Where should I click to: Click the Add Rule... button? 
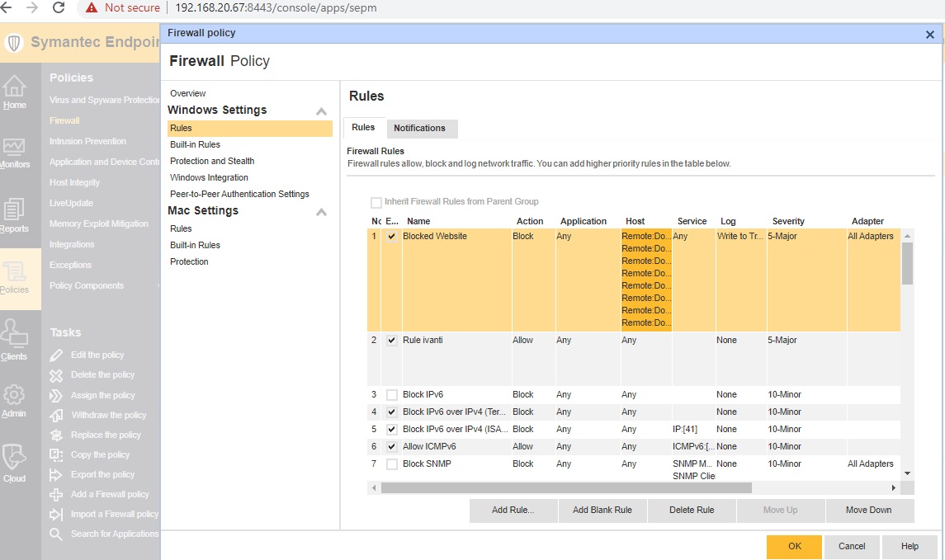513,511
